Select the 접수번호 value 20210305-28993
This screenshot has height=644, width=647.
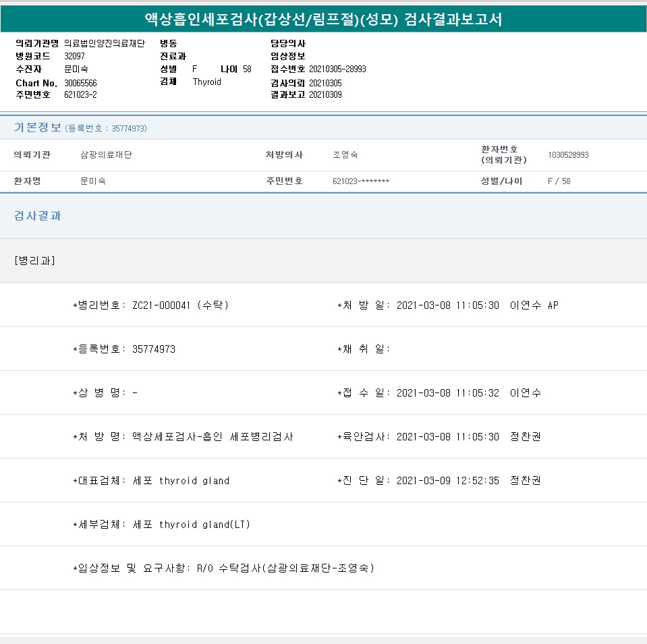point(337,69)
